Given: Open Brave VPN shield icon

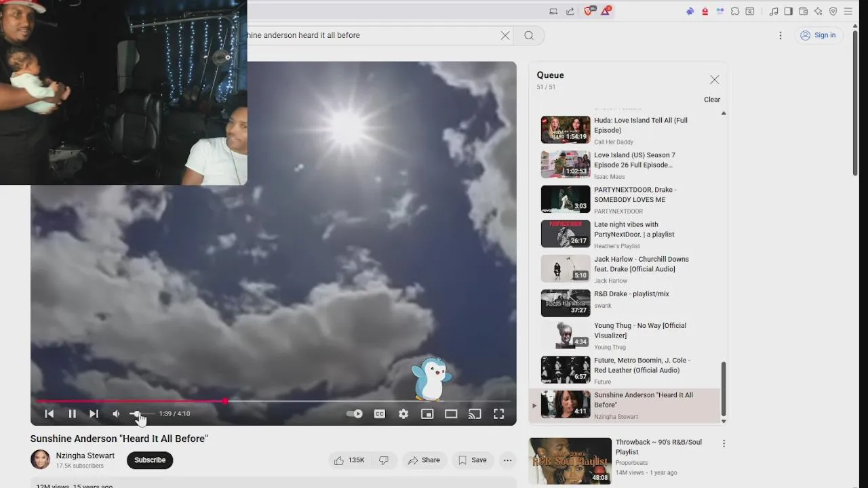Looking at the screenshot, I should coord(833,11).
